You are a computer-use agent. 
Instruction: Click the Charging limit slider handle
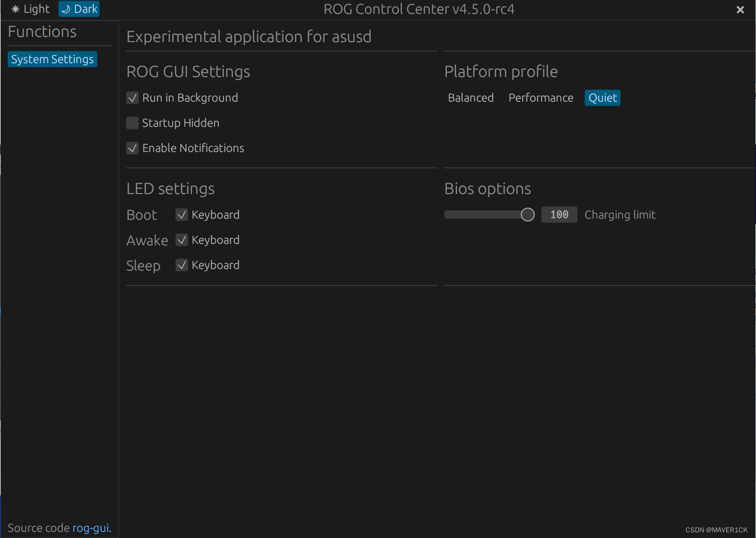click(527, 215)
